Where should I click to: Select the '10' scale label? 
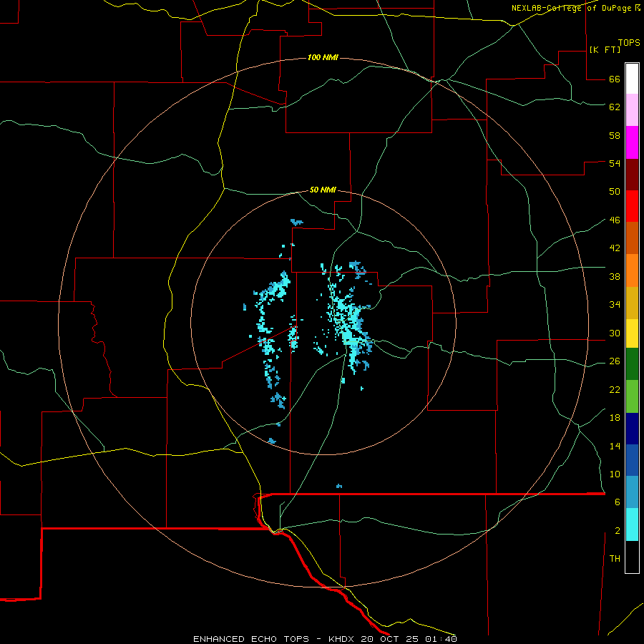(615, 474)
